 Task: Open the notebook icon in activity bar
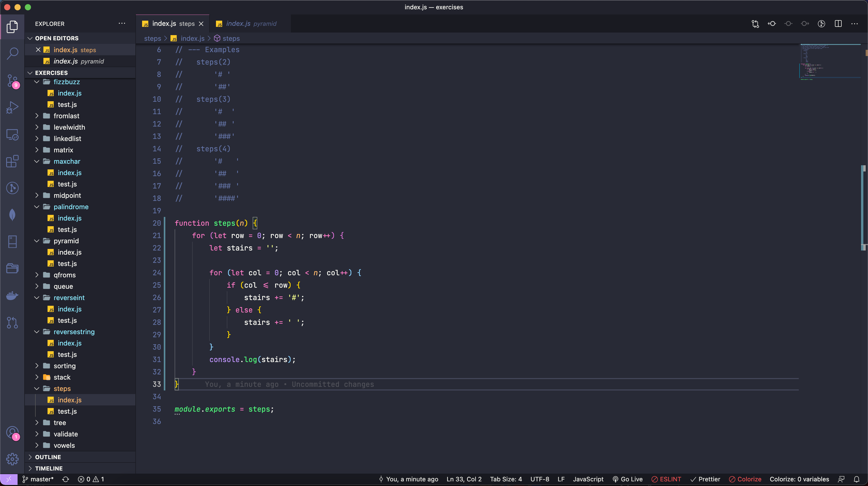tap(12, 241)
